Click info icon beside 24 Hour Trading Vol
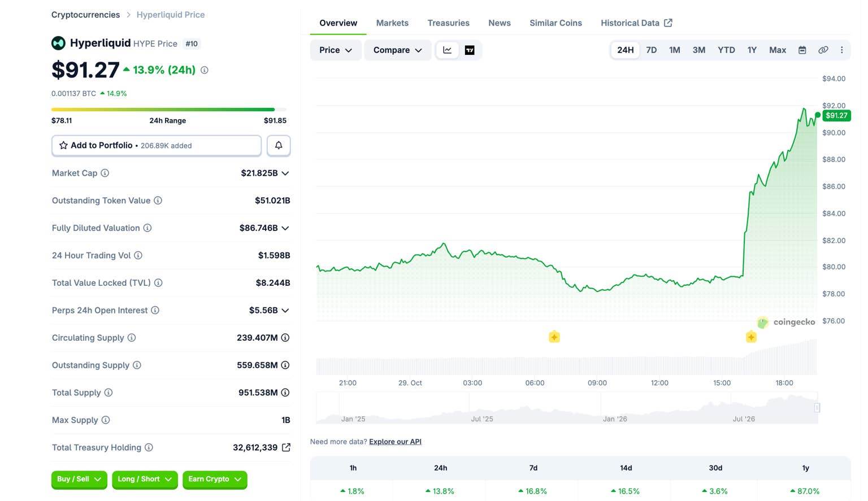Image resolution: width=868 pixels, height=501 pixels. [138, 255]
